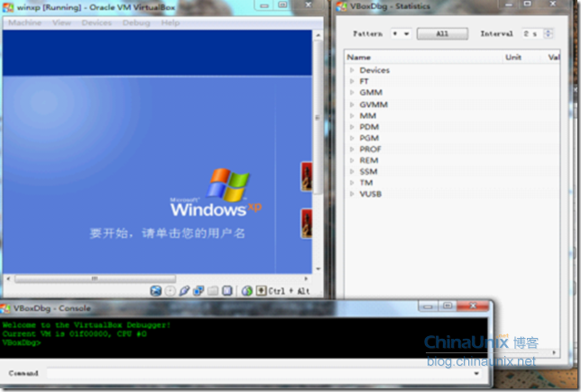
Task: Open the Devices menu
Action: [x=97, y=23]
